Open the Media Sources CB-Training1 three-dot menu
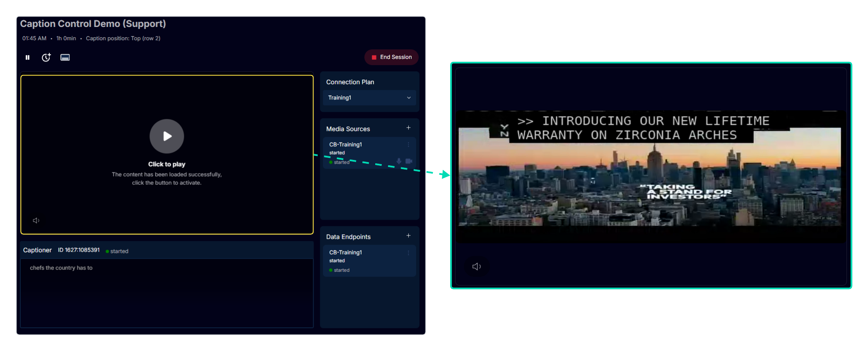The height and width of the screenshot is (351, 868). pos(408,145)
